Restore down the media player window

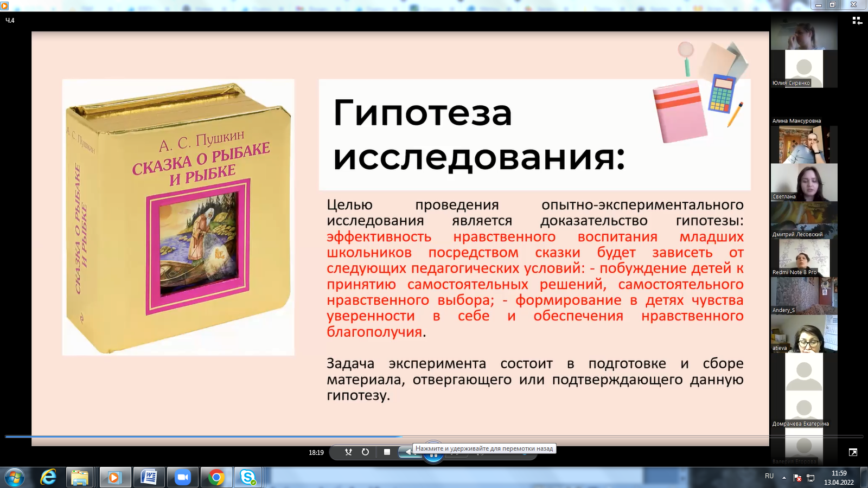pos(832,4)
